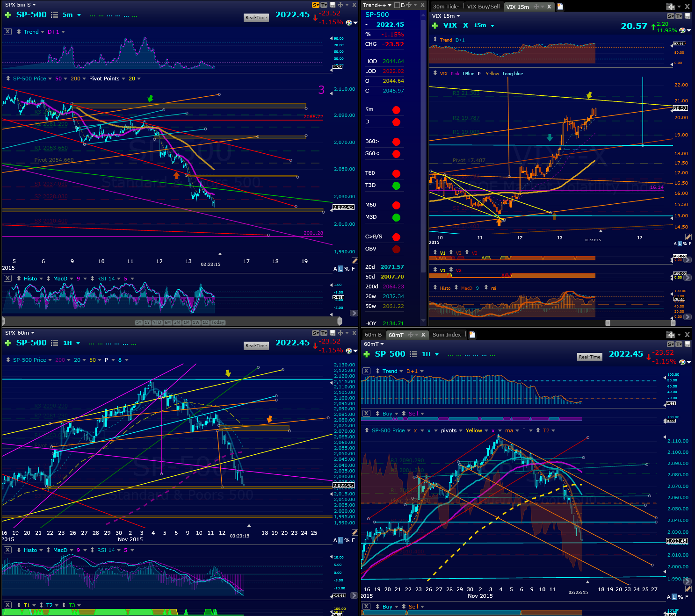Click green plus icon in VIX 15m chart
Screen dimensions: 695x616
pyautogui.click(x=435, y=26)
